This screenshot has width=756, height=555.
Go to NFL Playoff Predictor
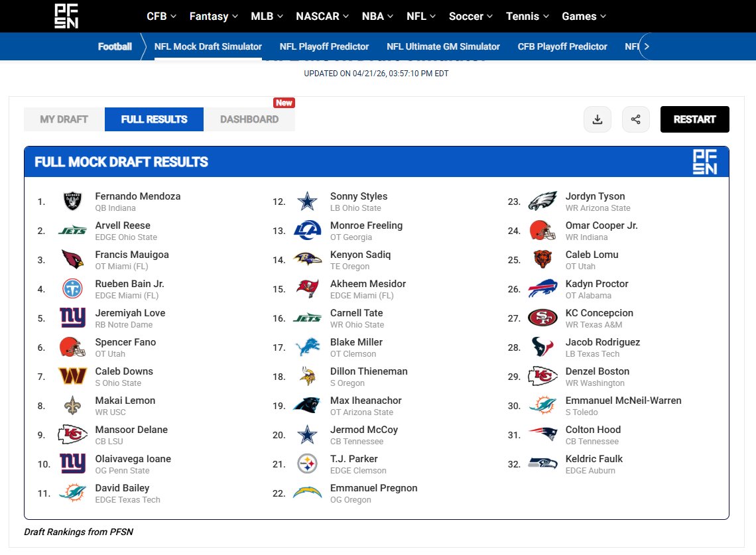[x=324, y=46]
